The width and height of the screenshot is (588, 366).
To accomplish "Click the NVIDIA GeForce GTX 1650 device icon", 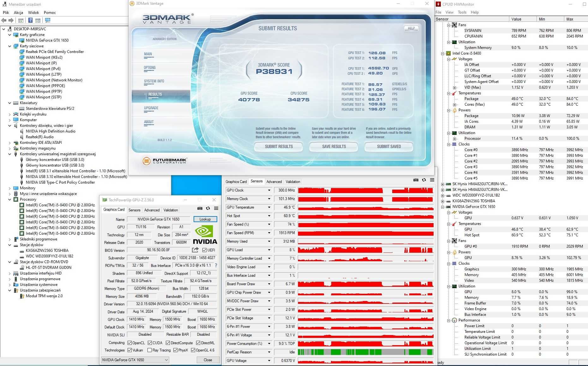I will pos(22,40).
